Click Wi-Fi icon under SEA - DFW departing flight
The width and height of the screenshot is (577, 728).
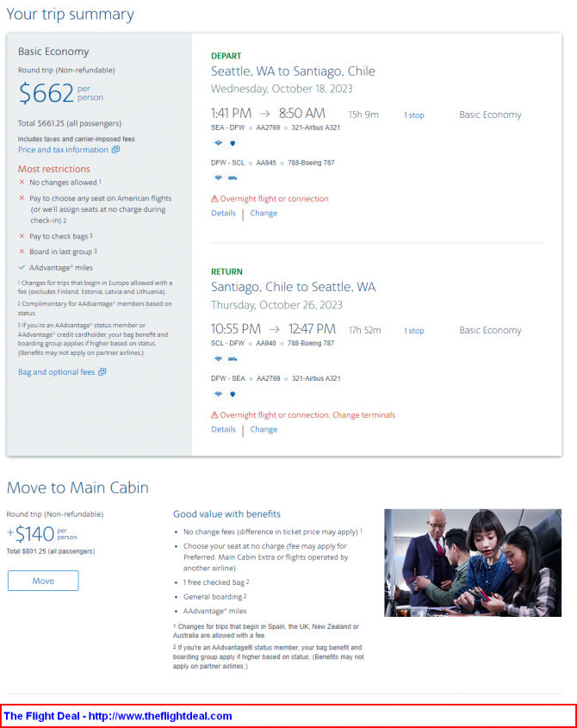click(x=218, y=143)
